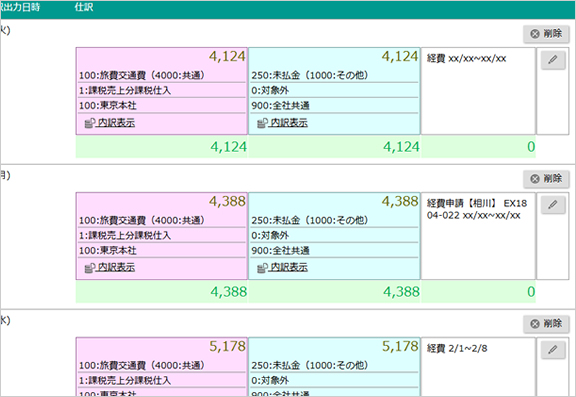The image size is (576, 397).
Task: Select 0:対象外 in 5,178 entry
Action: click(270, 380)
